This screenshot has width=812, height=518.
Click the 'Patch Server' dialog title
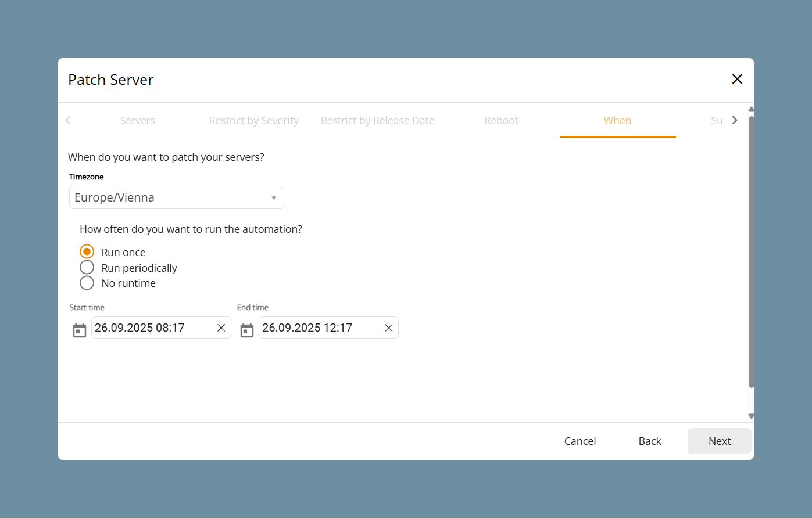click(111, 80)
